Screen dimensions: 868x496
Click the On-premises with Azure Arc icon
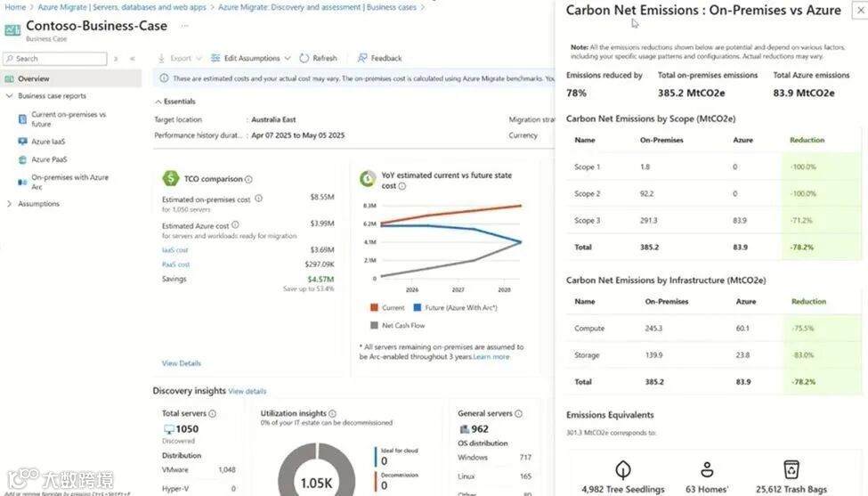coord(22,182)
